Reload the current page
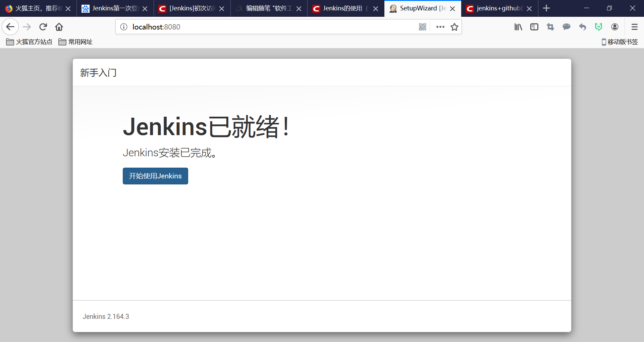 [x=43, y=27]
